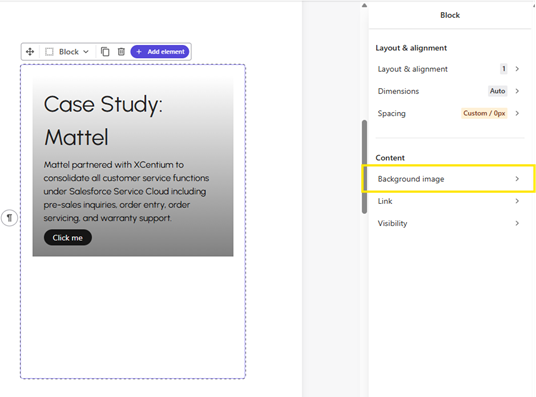536x397 pixels.
Task: Click the Add element button
Action: point(160,52)
